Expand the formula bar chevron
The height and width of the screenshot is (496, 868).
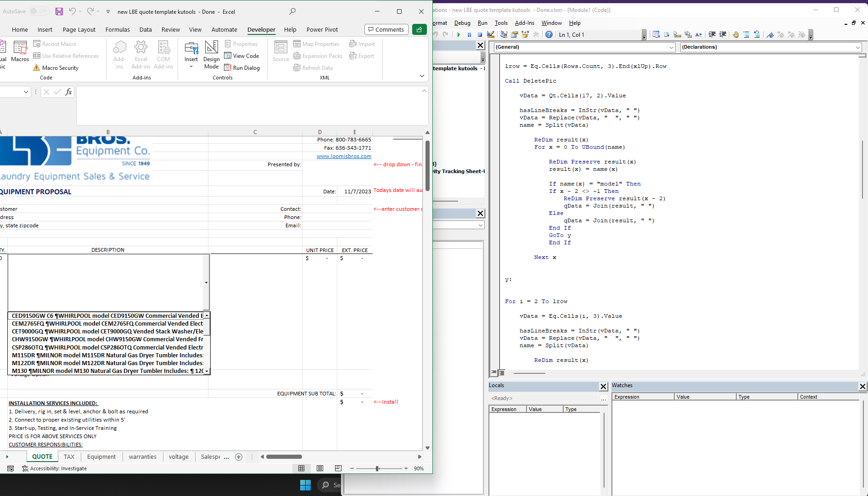424,91
